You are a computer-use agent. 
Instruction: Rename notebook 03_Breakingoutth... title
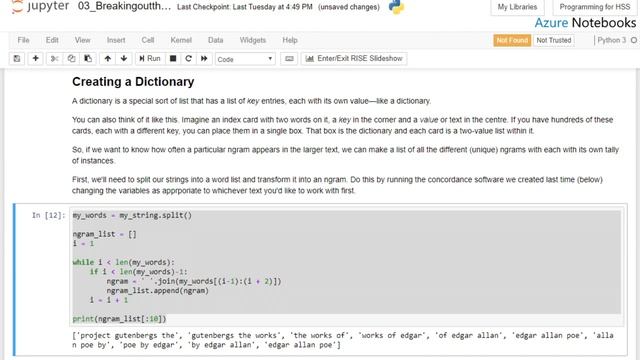pyautogui.click(x=124, y=7)
